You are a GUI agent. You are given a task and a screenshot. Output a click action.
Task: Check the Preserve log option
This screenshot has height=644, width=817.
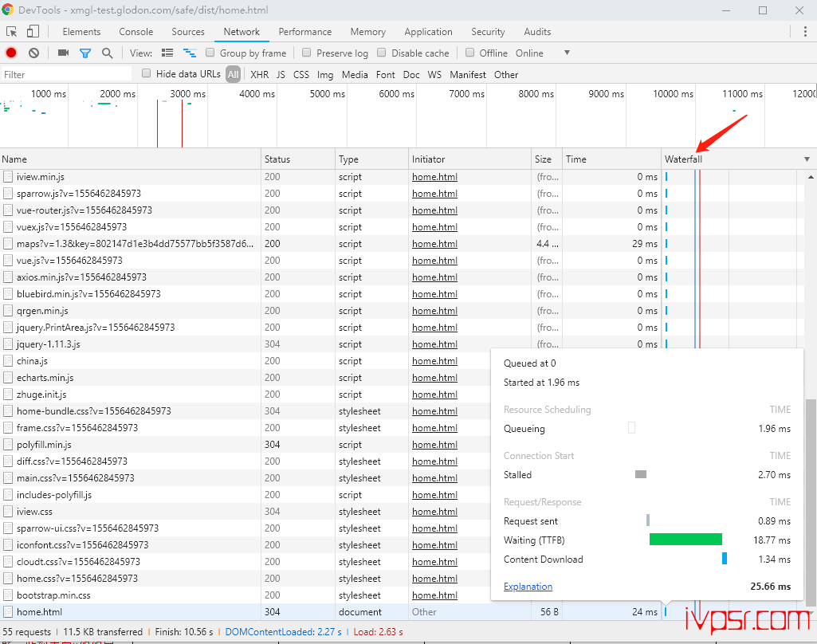[307, 53]
